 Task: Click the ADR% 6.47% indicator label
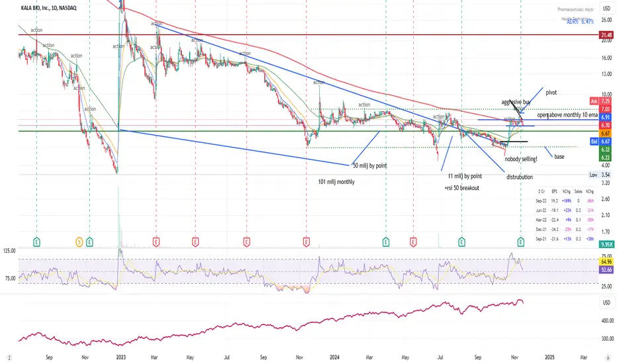click(x=580, y=22)
